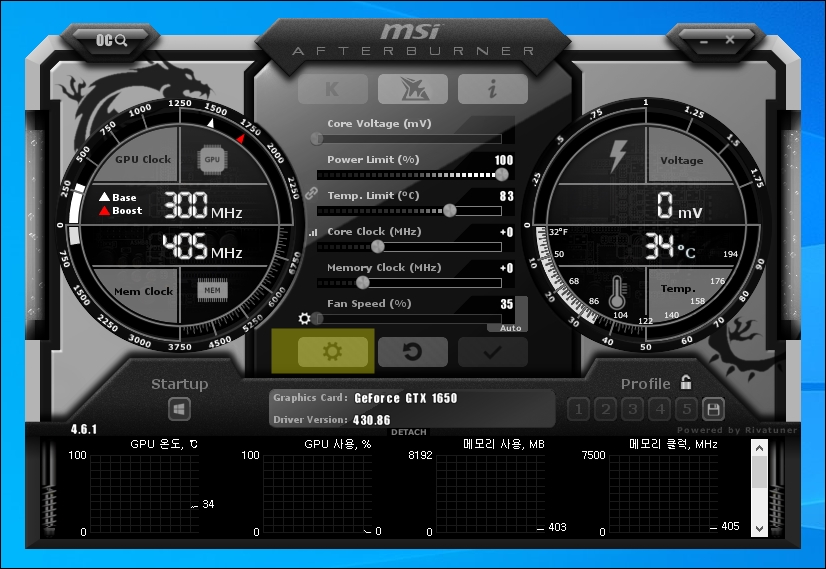Click the version number 4.6.1
826x569 pixels.
(84, 429)
